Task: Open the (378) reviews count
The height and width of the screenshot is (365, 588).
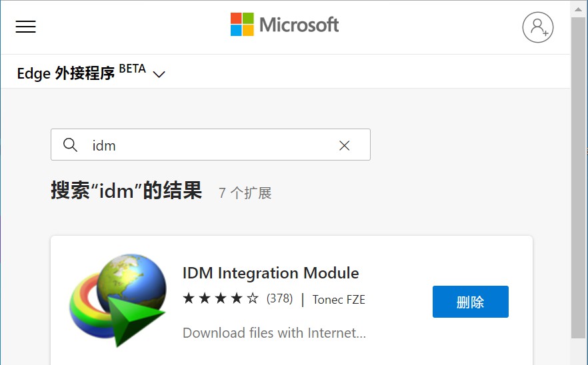Action: [279, 298]
